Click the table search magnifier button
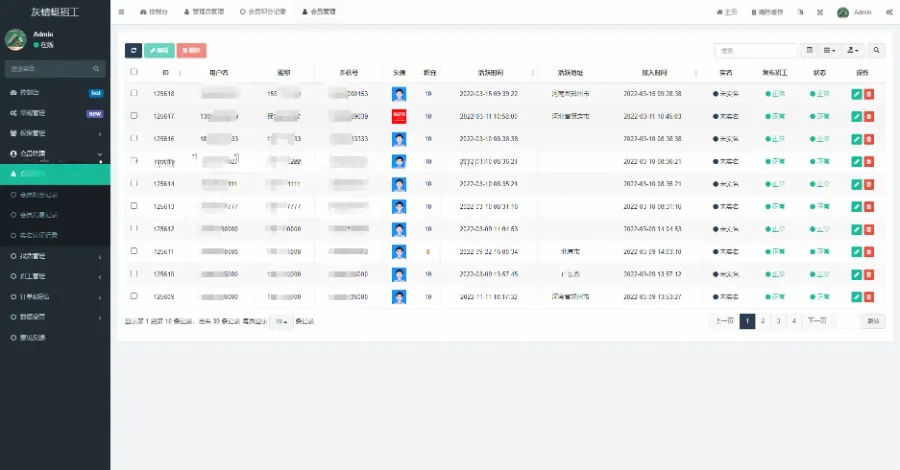900x470 pixels. point(877,50)
